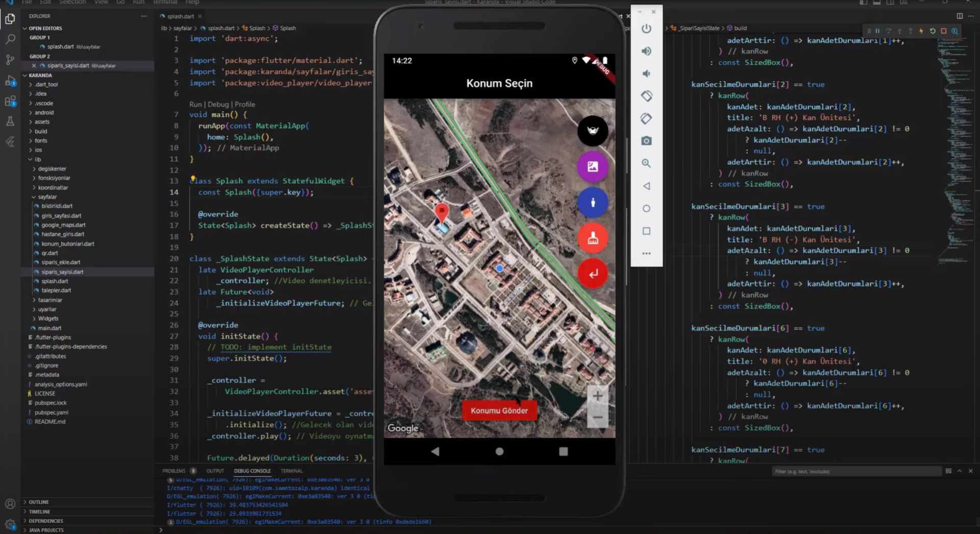Open the Testing flask view in the activity bar
Screen dimensions: 980x534
coord(10,122)
